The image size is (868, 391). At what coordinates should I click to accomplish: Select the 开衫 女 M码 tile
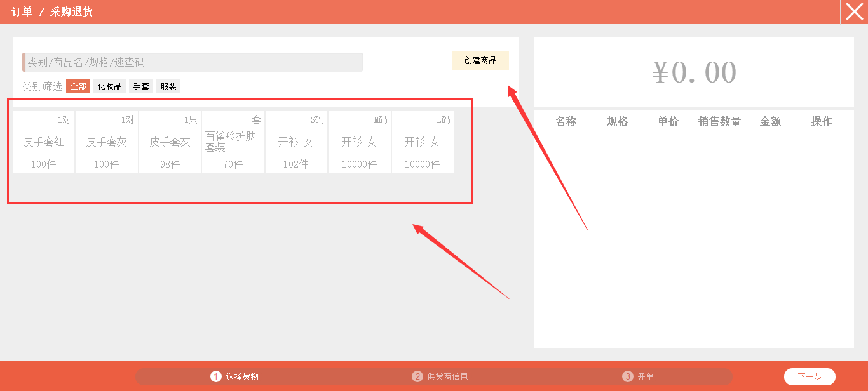tap(360, 142)
